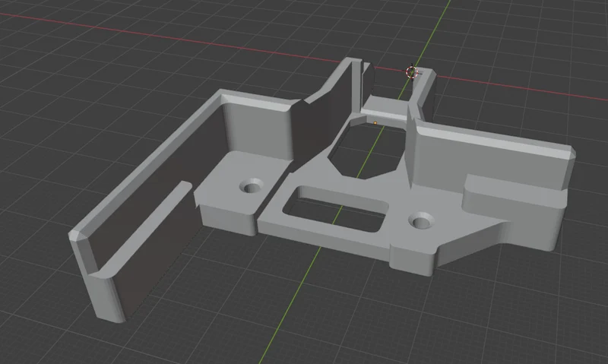The image size is (608, 364).
Task: Select the model by its right countersunk hole
Action: [x=421, y=220]
